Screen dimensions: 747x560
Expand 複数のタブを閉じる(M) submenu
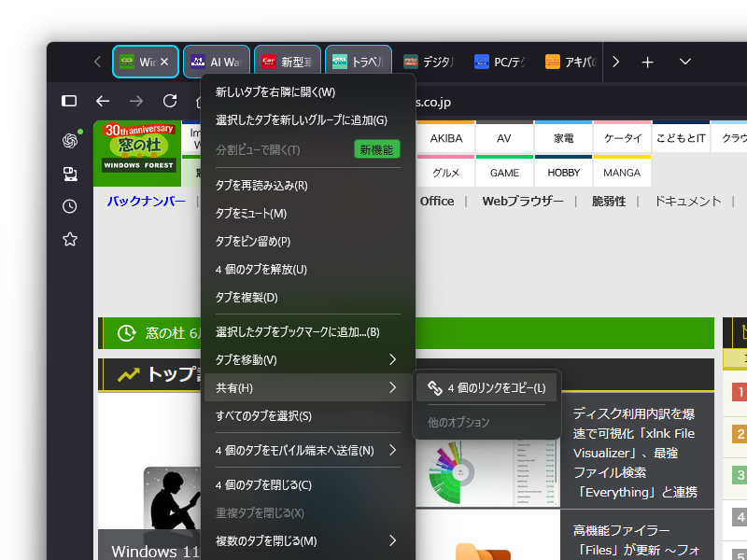308,541
